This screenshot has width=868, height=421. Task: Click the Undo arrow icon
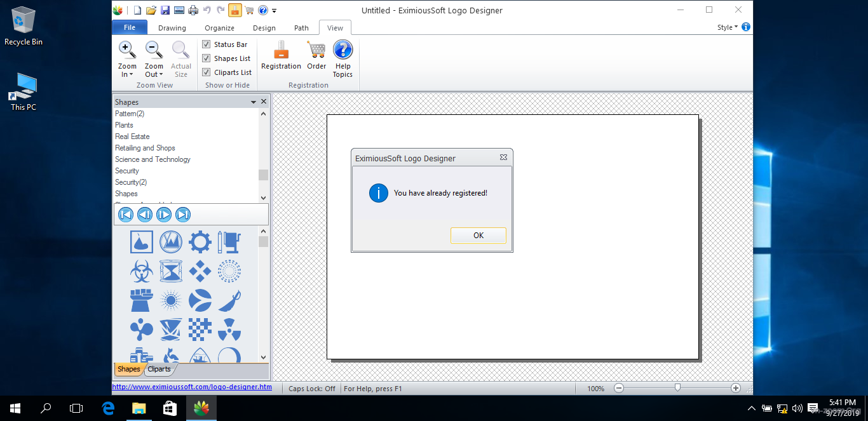coord(207,10)
